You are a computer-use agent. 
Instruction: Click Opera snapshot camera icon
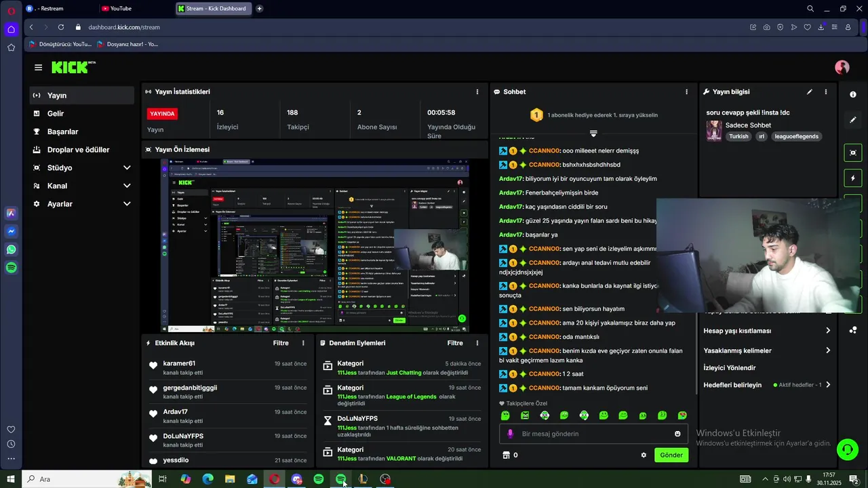coord(766,27)
